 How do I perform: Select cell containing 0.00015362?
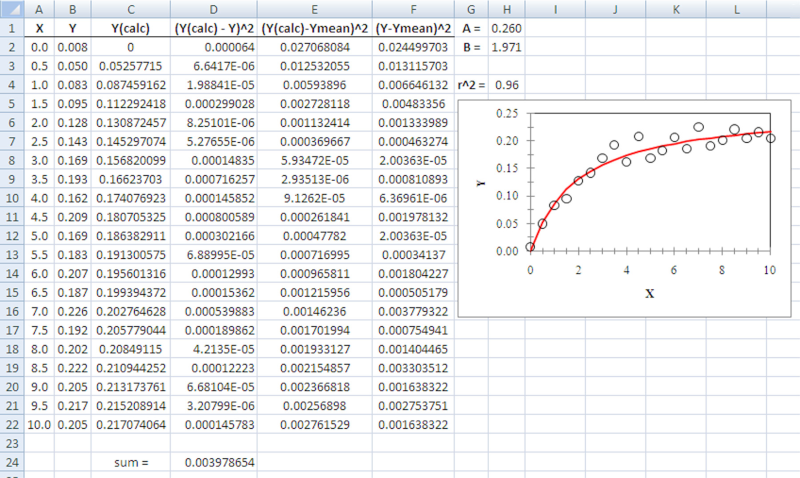tap(214, 292)
